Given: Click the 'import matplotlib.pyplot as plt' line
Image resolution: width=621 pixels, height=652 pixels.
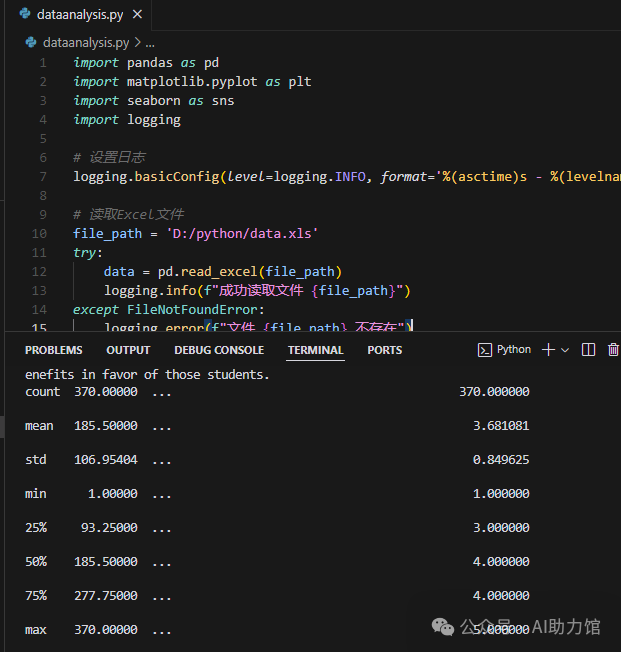Looking at the screenshot, I should (192, 82).
